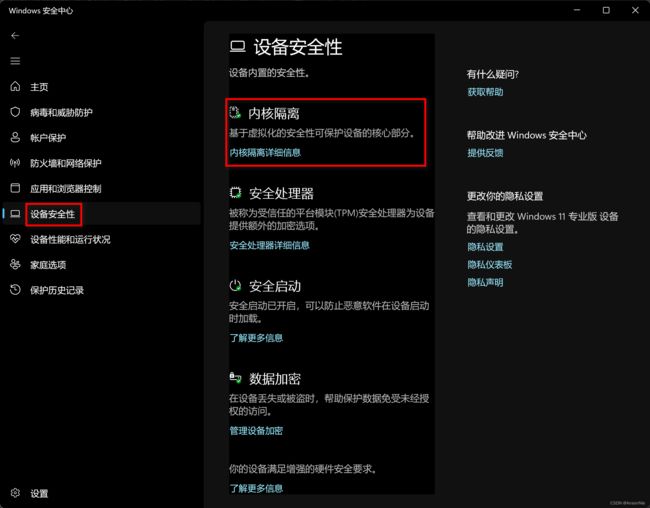This screenshot has height=508, width=650.
Task: Open 病毒和威胁防护 page
Action: (x=61, y=112)
